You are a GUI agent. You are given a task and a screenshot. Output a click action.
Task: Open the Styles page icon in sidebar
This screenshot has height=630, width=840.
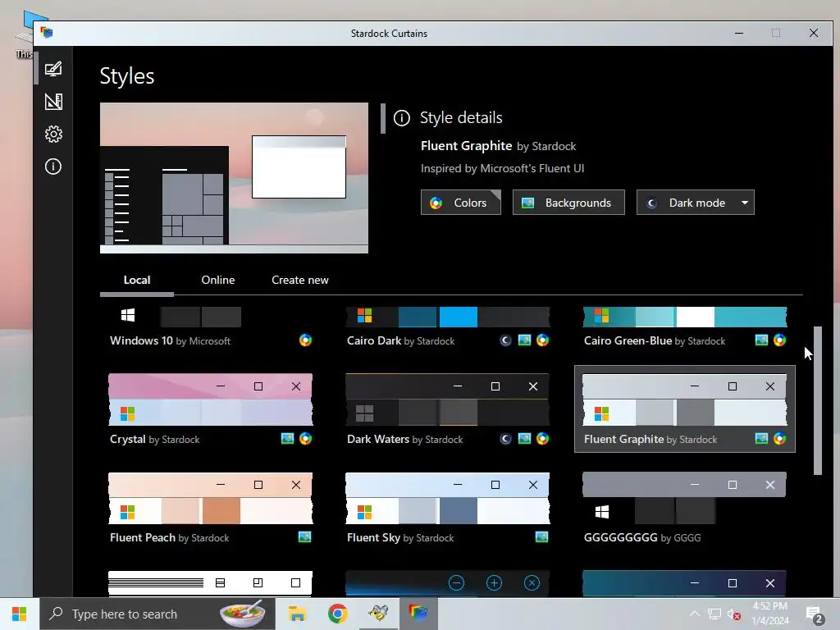[53, 69]
